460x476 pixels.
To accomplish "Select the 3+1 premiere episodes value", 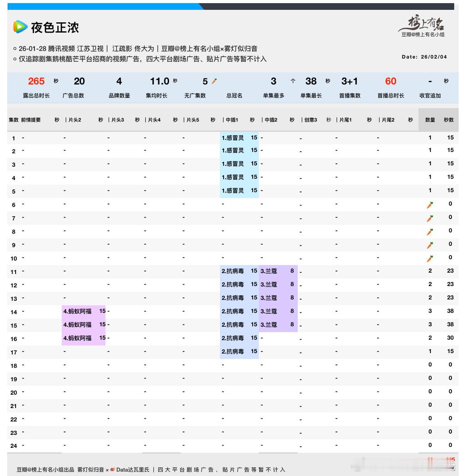I will coord(350,81).
